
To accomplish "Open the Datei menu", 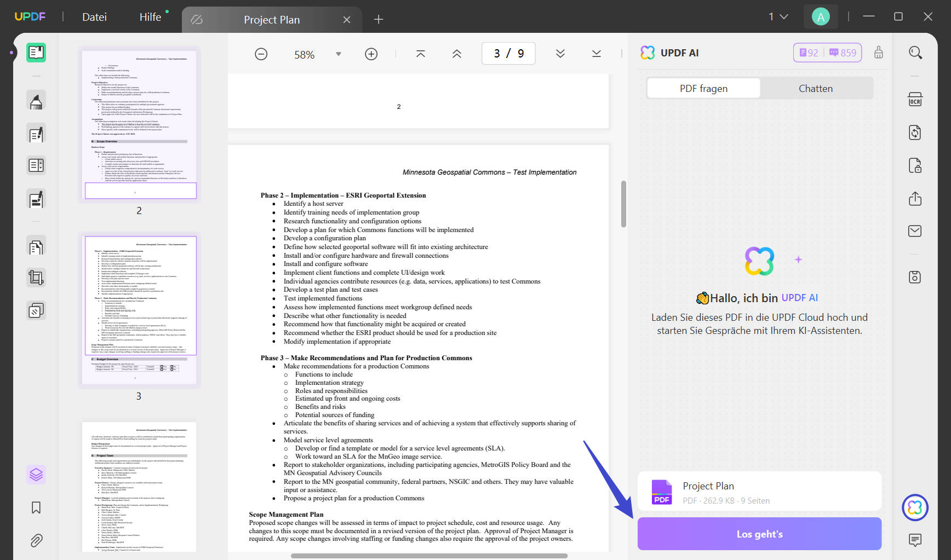I will pyautogui.click(x=94, y=17).
